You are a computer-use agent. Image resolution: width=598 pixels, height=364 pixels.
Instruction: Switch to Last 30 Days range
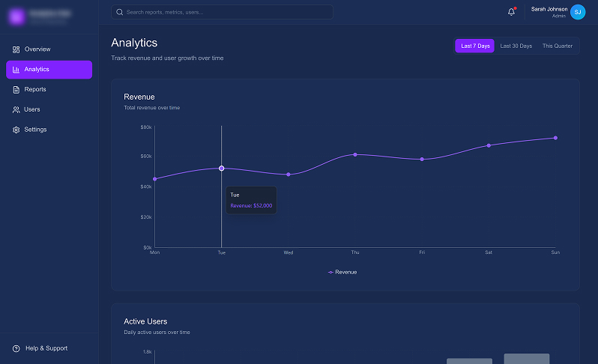[516, 46]
